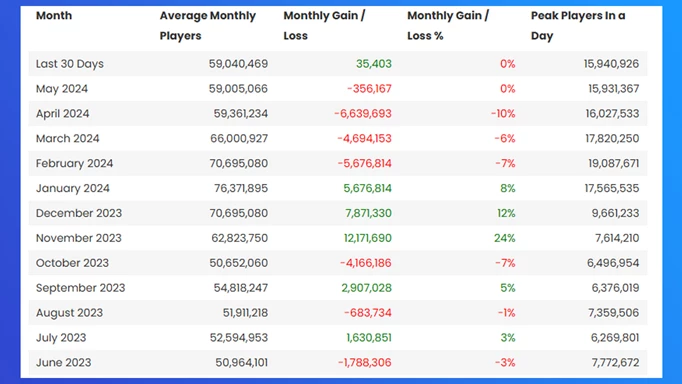Click the loss value -6,639,693
The image size is (682, 384).
[363, 114]
